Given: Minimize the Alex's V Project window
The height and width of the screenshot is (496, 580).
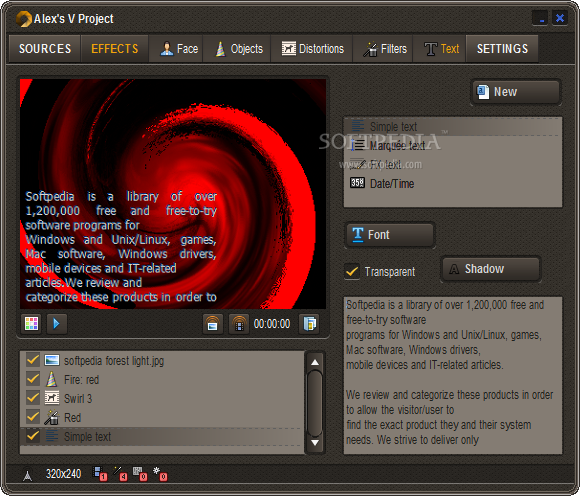Looking at the screenshot, I should tap(540, 18).
